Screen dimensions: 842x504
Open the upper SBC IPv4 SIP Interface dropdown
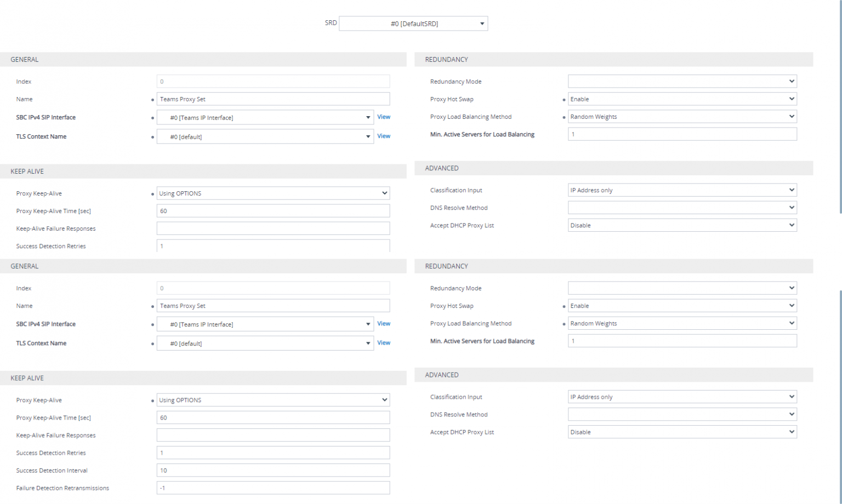pyautogui.click(x=265, y=118)
